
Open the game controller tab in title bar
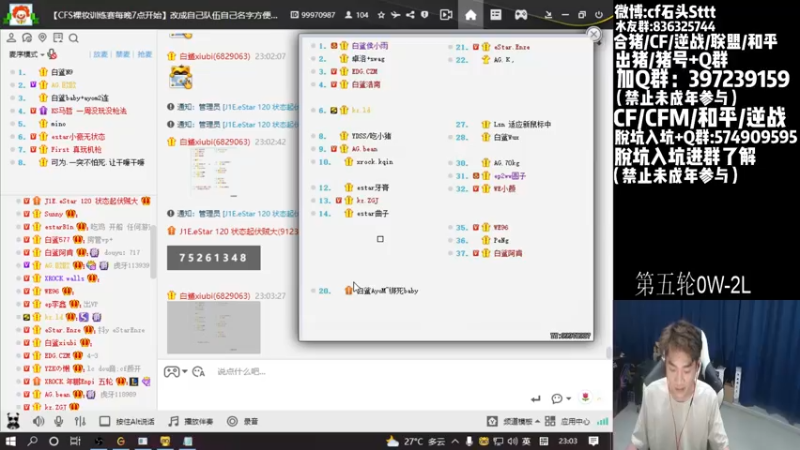point(521,15)
